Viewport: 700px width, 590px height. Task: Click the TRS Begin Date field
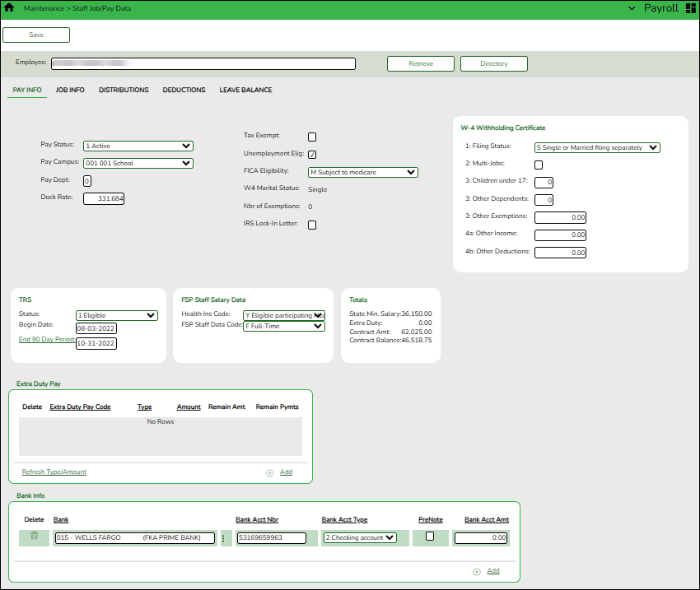click(x=96, y=328)
